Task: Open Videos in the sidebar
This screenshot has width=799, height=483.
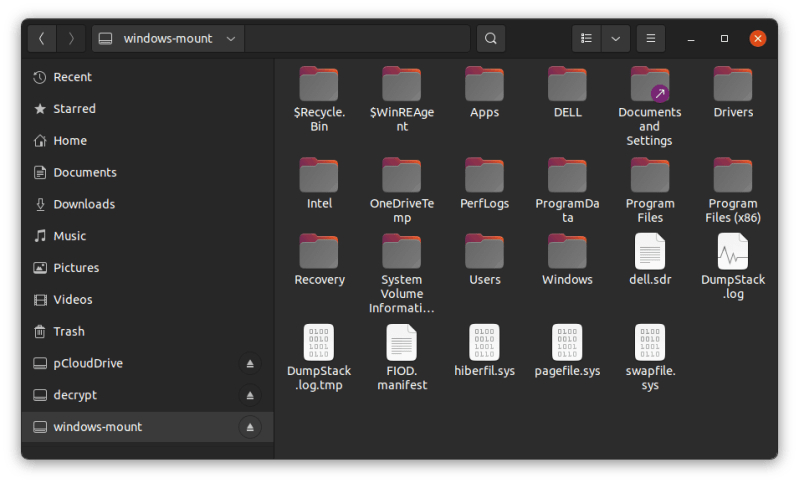Action: [x=147, y=300]
